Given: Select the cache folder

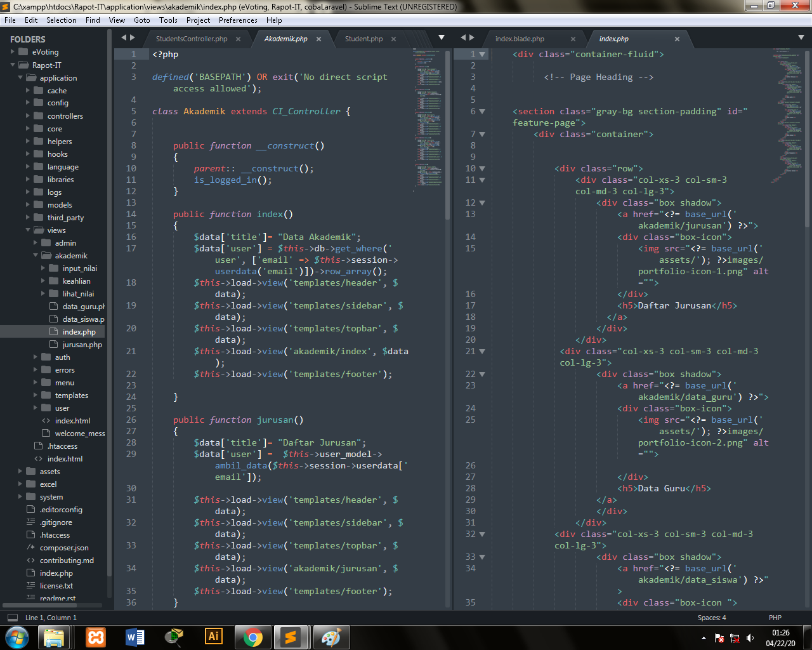Looking at the screenshot, I should tap(56, 91).
